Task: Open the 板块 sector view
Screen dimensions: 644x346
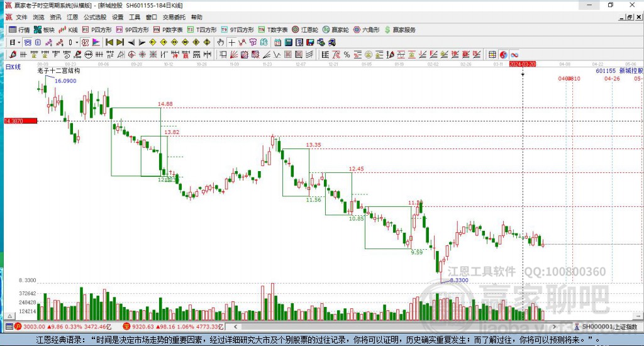Action: click(x=44, y=30)
